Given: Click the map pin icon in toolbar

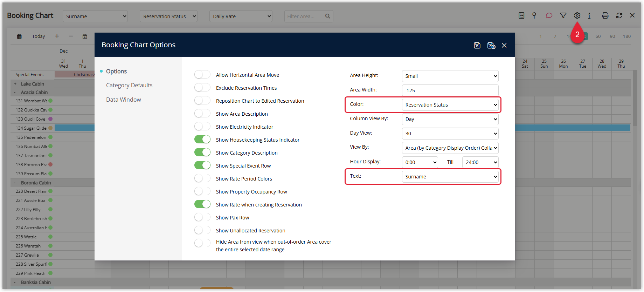Looking at the screenshot, I should point(534,15).
